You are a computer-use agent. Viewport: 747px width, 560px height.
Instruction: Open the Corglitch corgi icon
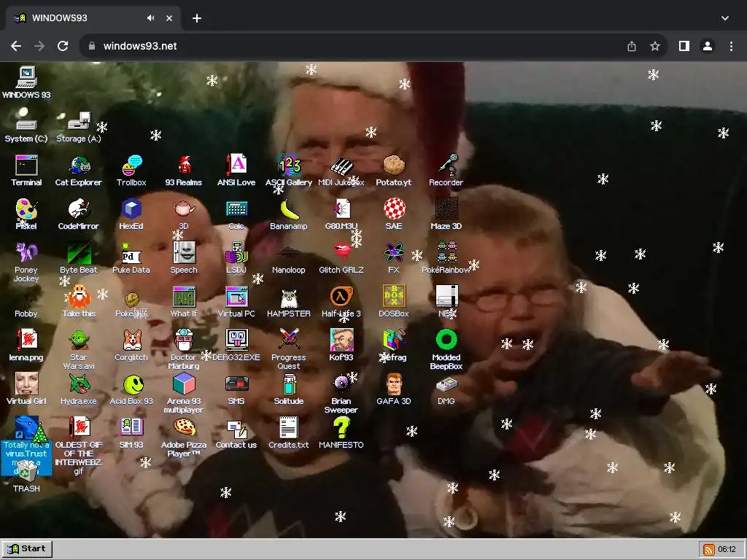(x=131, y=346)
